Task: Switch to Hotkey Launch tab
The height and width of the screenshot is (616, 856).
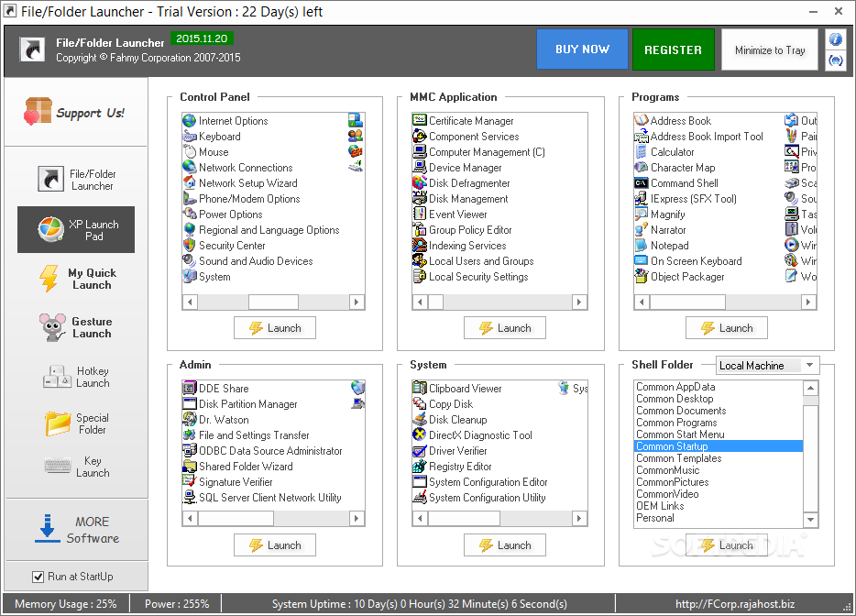Action: point(76,377)
